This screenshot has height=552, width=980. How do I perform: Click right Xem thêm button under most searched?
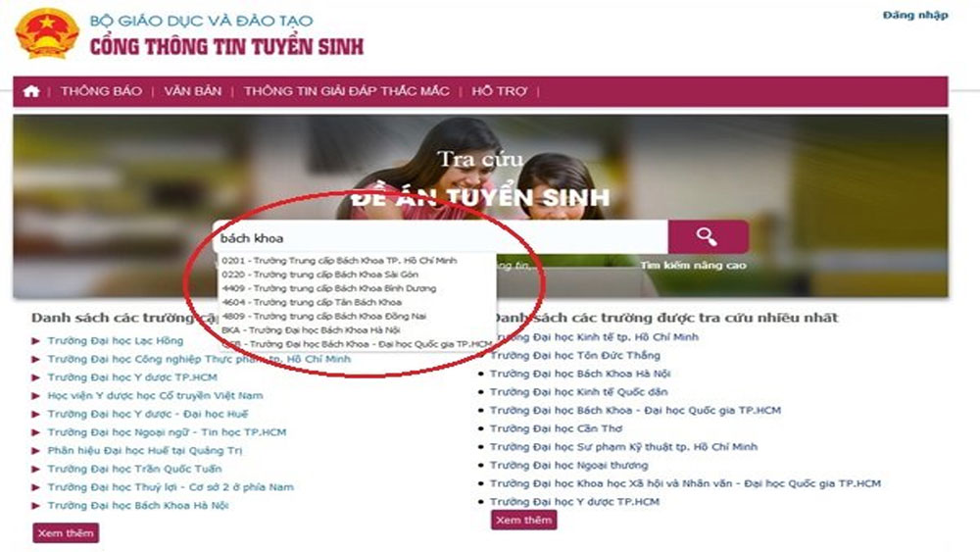pyautogui.click(x=523, y=520)
